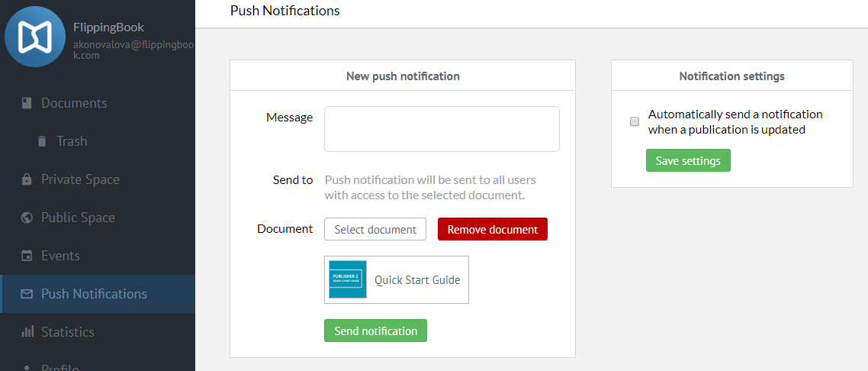Click the Documents book icon
This screenshot has width=868, height=371.
tap(27, 103)
